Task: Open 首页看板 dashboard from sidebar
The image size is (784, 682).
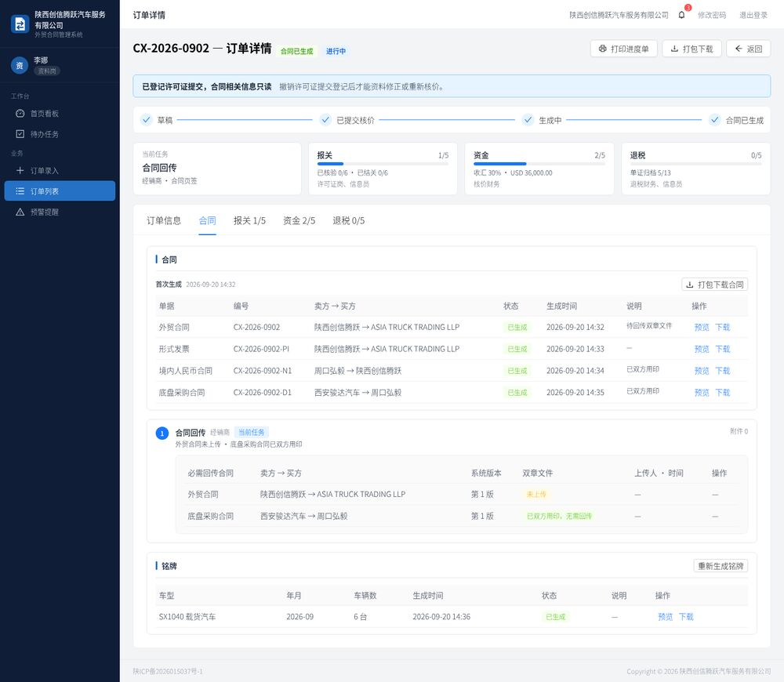Action: pyautogui.click(x=60, y=114)
